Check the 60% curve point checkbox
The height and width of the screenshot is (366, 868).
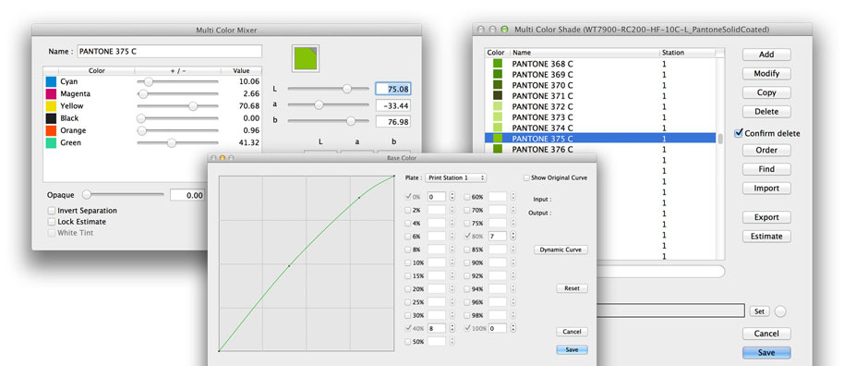(x=466, y=197)
